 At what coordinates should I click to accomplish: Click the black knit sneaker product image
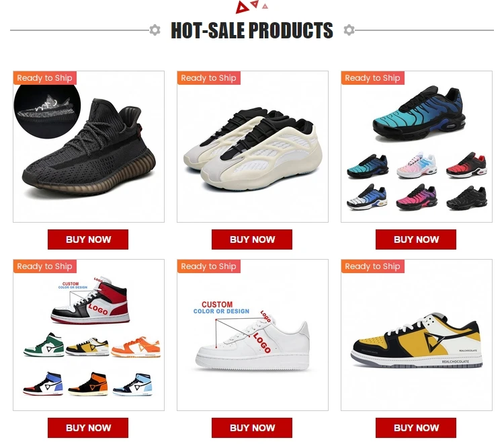coord(89,147)
